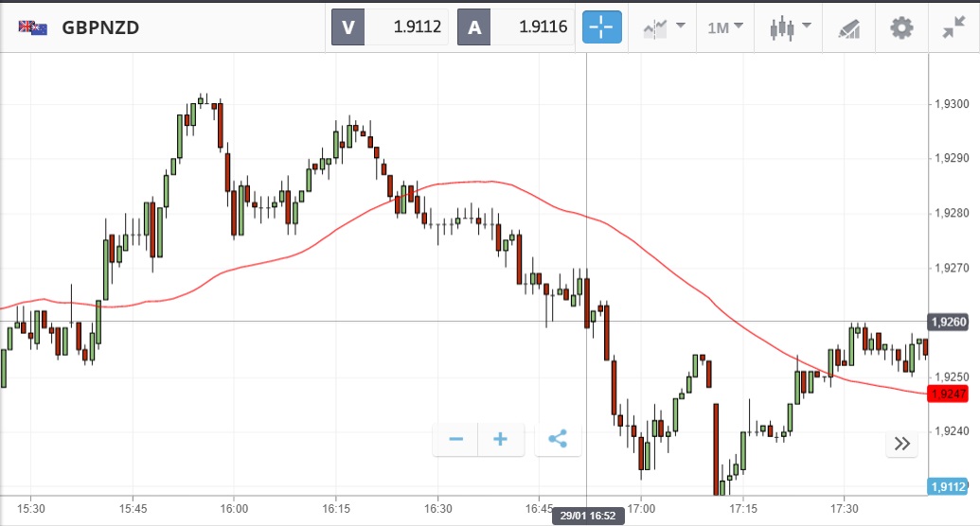
Task: Click the collapse chart arrows icon
Action: coord(953,27)
